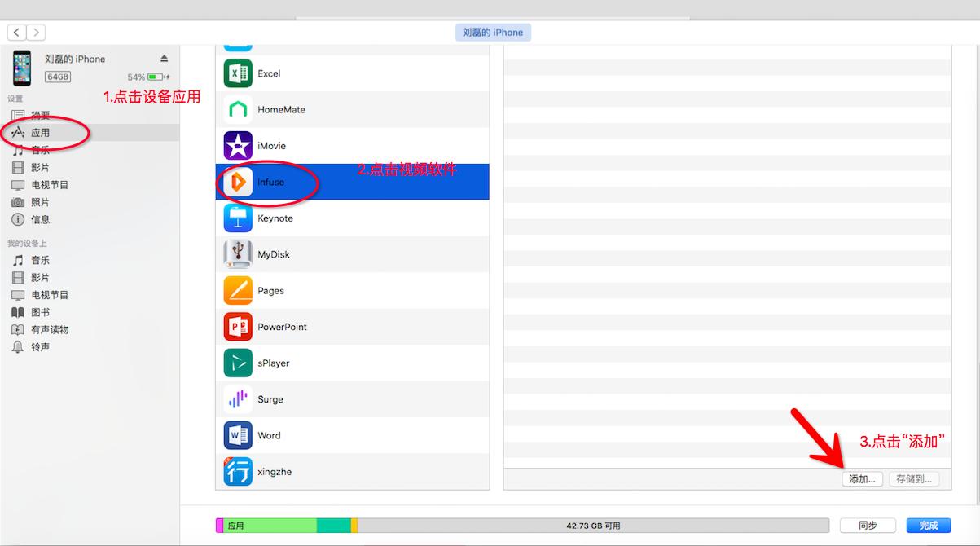Image resolution: width=980 pixels, height=546 pixels.
Task: Click the 应用 sidebar icon
Action: 18,132
